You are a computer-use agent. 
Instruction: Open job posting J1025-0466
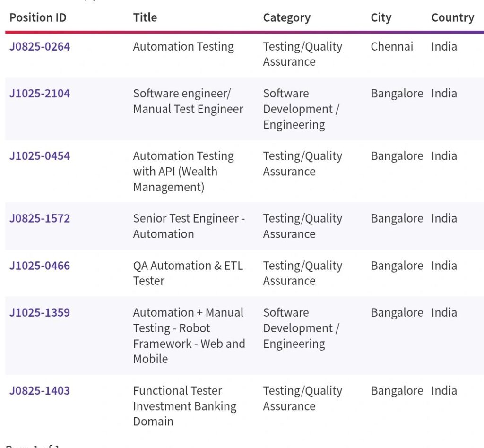point(40,266)
